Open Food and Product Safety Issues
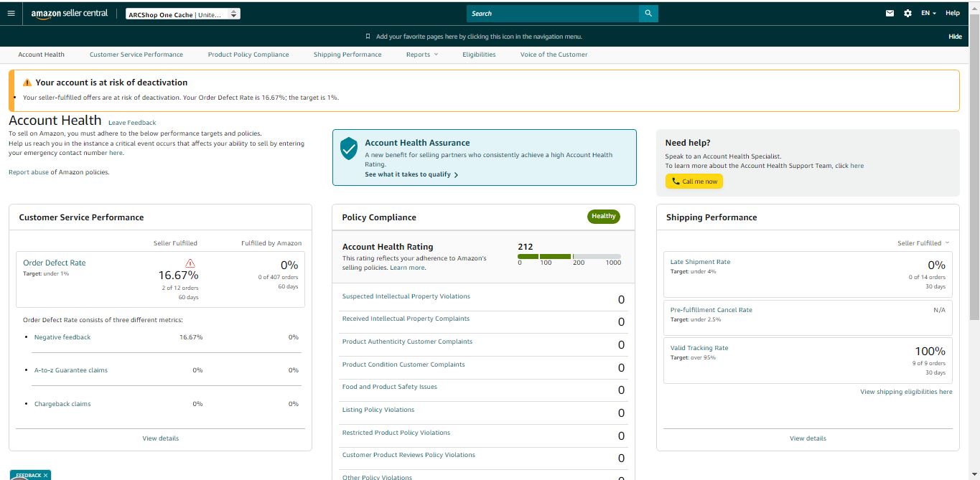980x480 pixels. [x=390, y=387]
